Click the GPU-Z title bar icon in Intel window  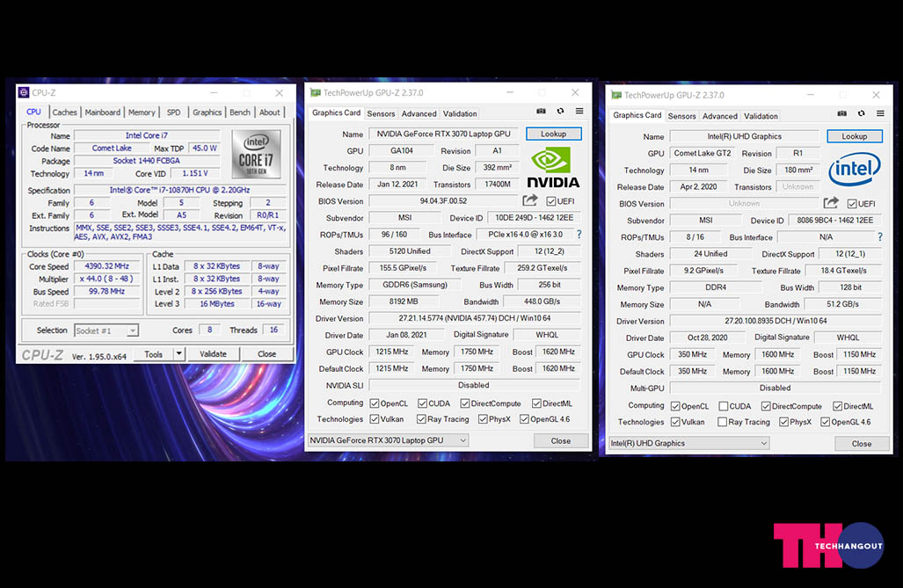click(x=616, y=95)
